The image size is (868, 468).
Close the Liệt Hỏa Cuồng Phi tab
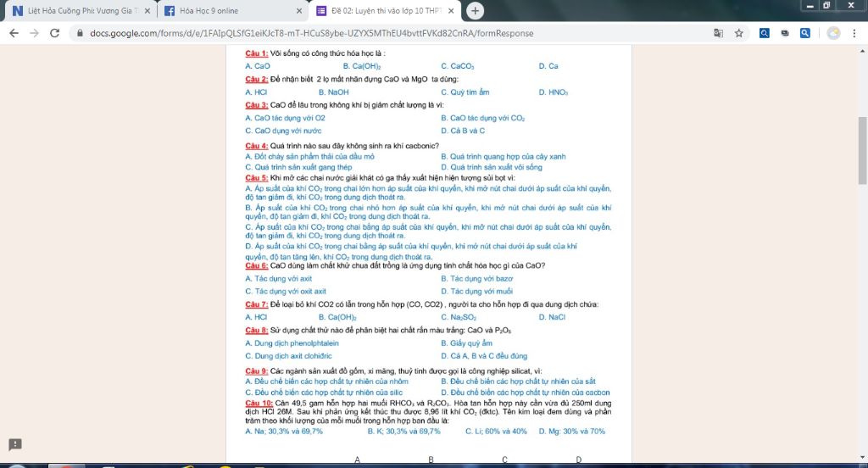point(147,10)
